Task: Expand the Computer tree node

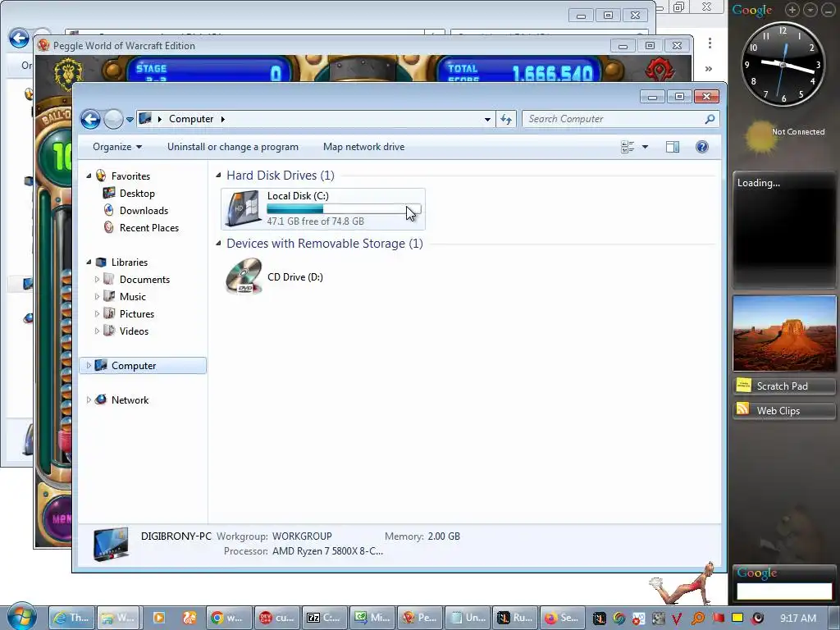Action: pos(89,365)
